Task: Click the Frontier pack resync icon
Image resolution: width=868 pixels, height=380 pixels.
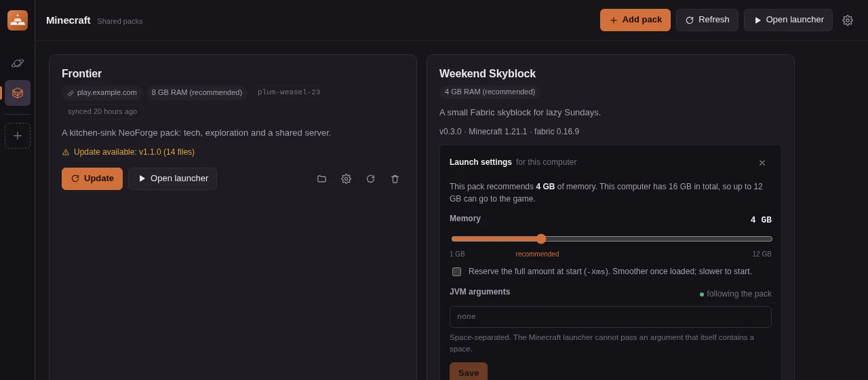Action: 370,179
